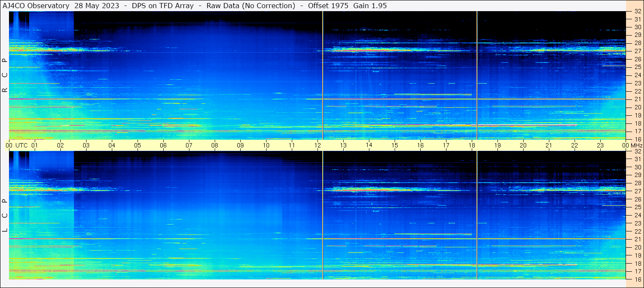Click the 18 MHz tick on LCP frequency scale
The image size is (644, 288).
637,263
